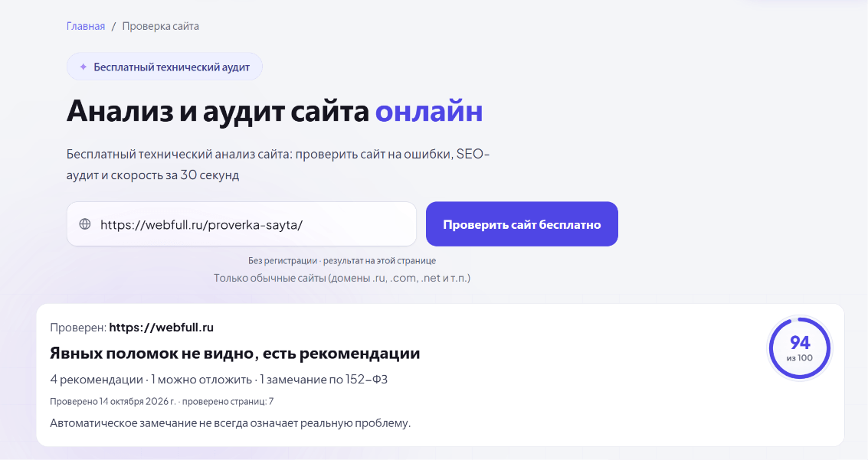
Task: Click the Проверено 14 октября 2026 г. text
Action: 113,401
